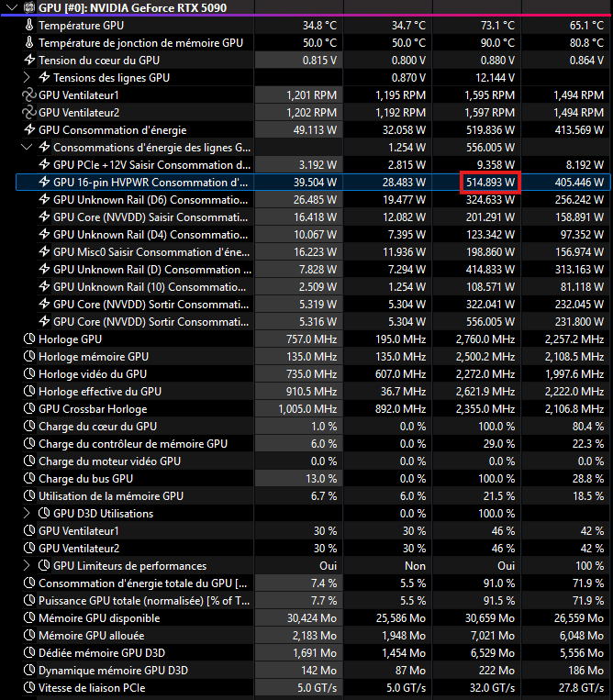The height and width of the screenshot is (700, 613).
Task: Click the Oui current value of Limiteurs de performances
Action: pos(329,566)
